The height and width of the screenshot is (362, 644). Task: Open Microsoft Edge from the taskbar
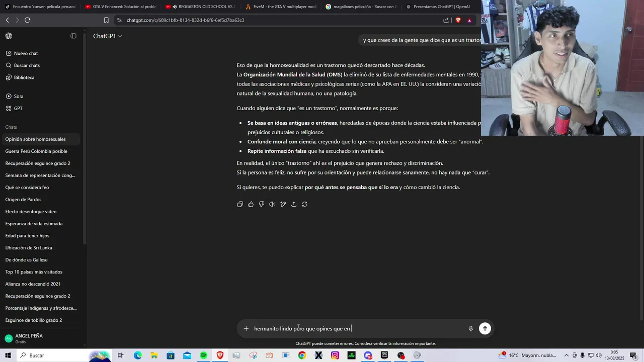(137, 355)
